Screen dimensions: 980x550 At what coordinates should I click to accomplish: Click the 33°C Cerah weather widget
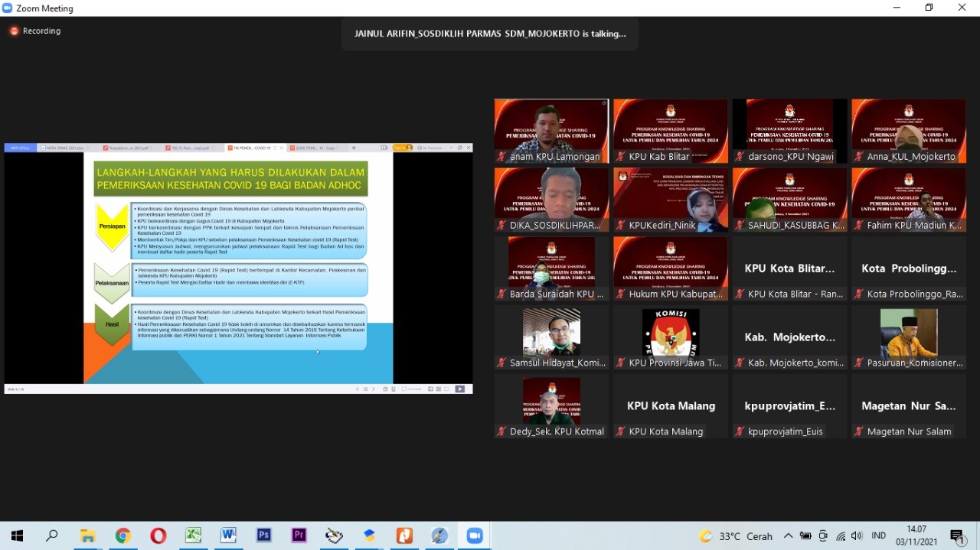[735, 536]
